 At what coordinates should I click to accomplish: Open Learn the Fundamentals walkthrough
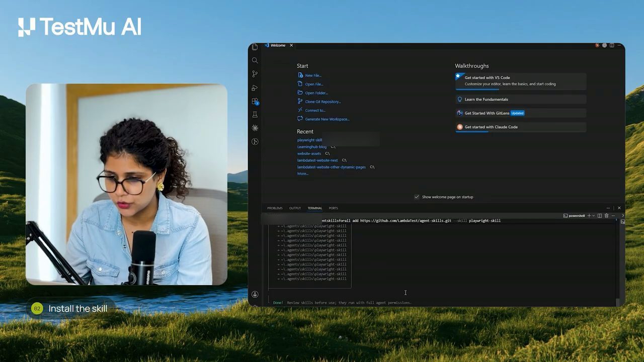[521, 100]
